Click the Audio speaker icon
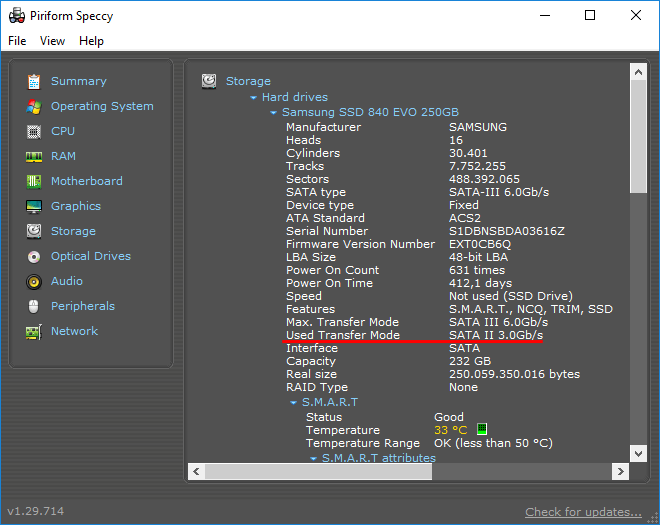Viewport: 660px width, 525px height. pyautogui.click(x=34, y=282)
